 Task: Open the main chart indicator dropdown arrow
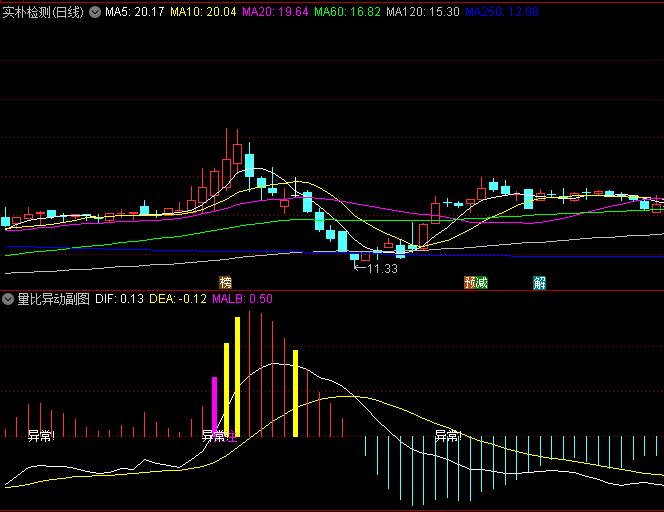point(94,12)
